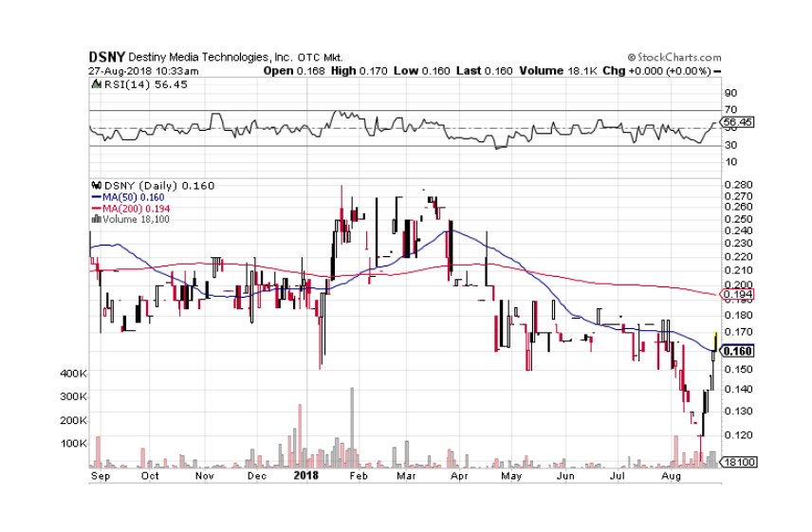This screenshot has height=532, width=812.
Task: Click the 2018 year axis label
Action: click(x=305, y=475)
